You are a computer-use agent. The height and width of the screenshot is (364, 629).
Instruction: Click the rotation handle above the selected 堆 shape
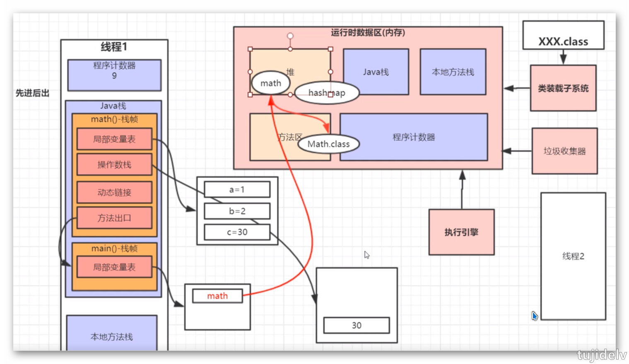(x=290, y=36)
